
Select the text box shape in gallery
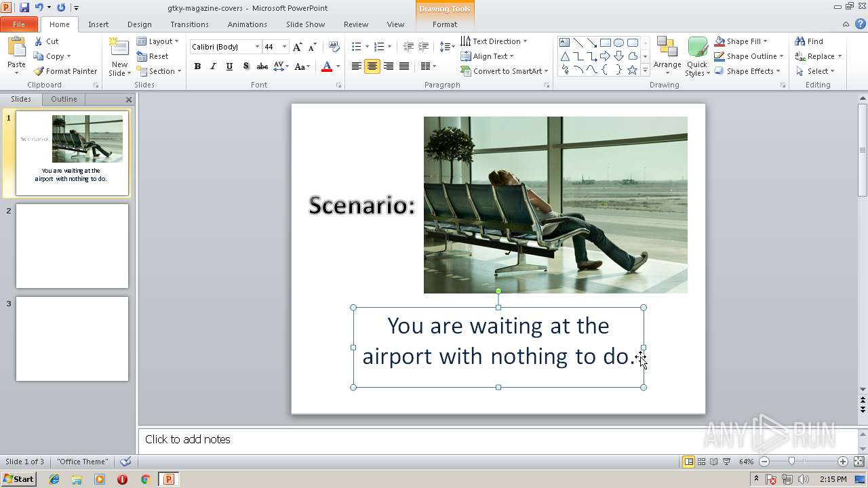tap(565, 43)
